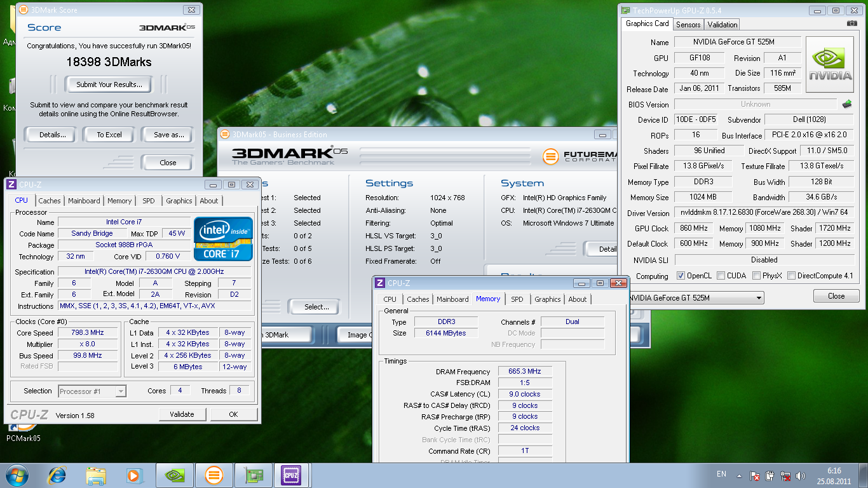Image resolution: width=868 pixels, height=488 pixels.
Task: Click the Action Center flag tray icon
Action: tap(755, 475)
